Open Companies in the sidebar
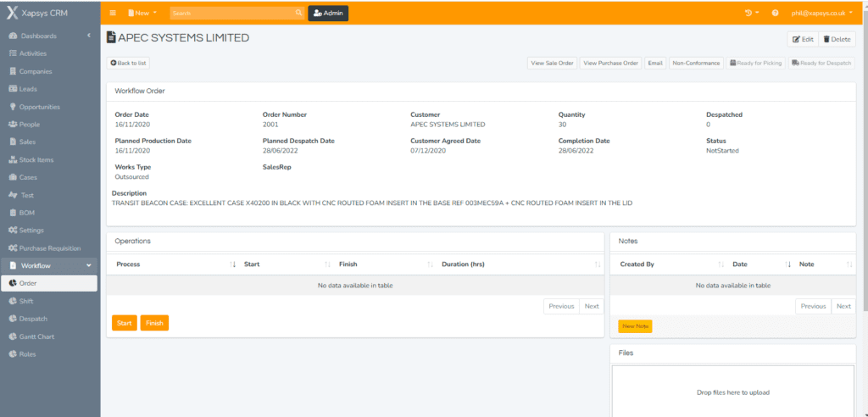868x417 pixels. [36, 71]
